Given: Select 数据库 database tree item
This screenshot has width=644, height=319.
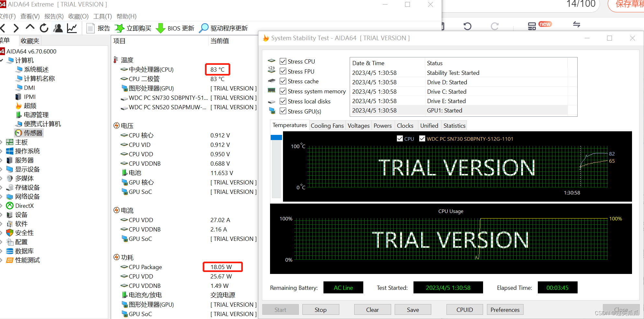Looking at the screenshot, I should pyautogui.click(x=20, y=251).
